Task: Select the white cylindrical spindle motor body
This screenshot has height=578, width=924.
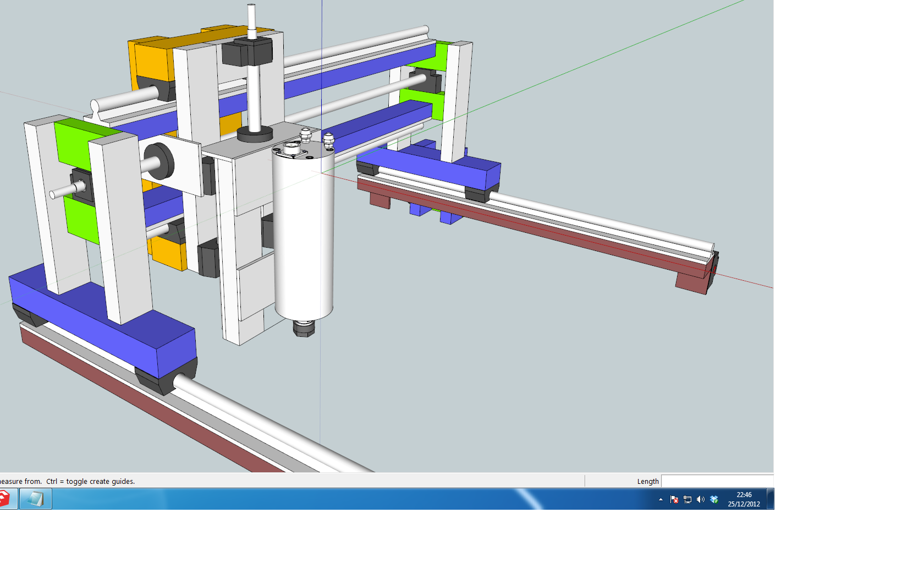Action: (x=304, y=237)
